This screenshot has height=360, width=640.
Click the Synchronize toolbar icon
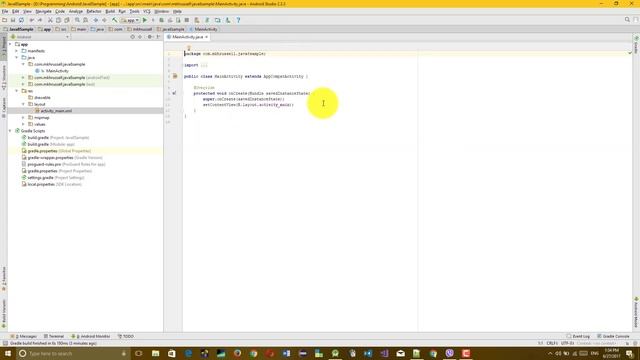[21, 20]
